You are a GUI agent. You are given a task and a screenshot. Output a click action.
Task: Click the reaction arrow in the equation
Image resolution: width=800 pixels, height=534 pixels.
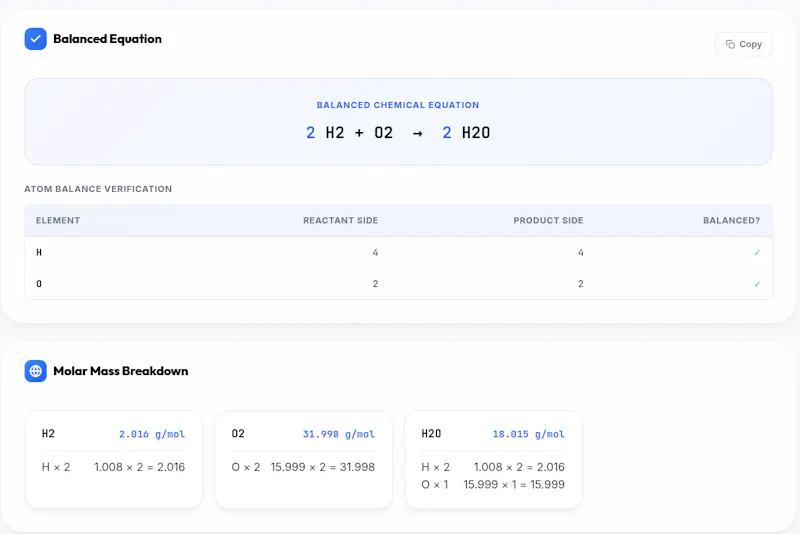point(417,134)
